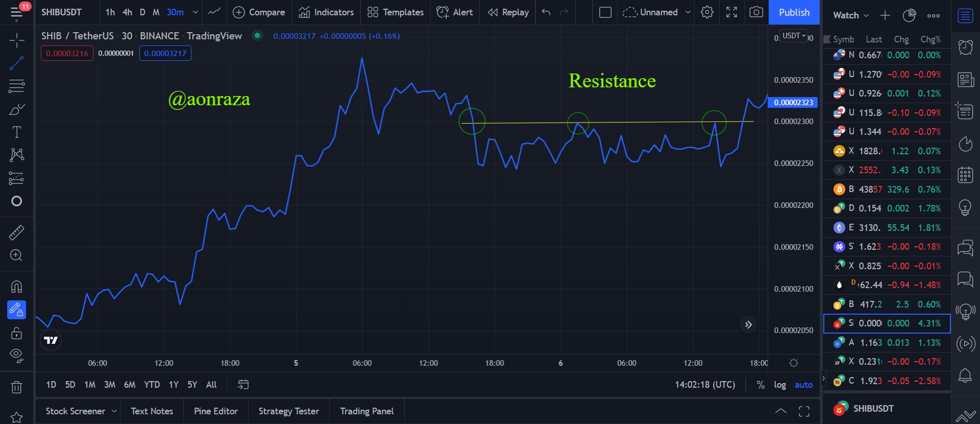The image size is (980, 424).
Task: Open the Trading Panel tab
Action: click(x=366, y=411)
